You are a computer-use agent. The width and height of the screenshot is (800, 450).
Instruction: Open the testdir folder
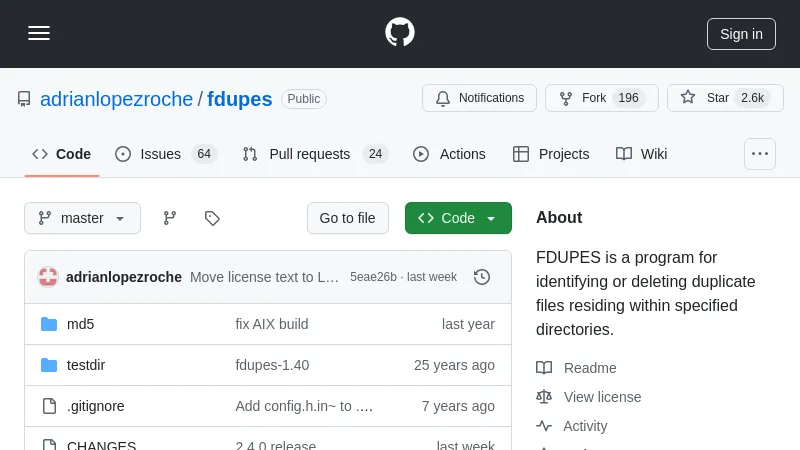pos(85,365)
